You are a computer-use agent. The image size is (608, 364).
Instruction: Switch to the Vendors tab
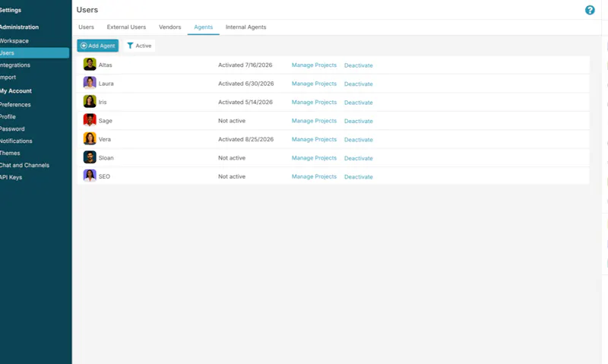(x=169, y=27)
